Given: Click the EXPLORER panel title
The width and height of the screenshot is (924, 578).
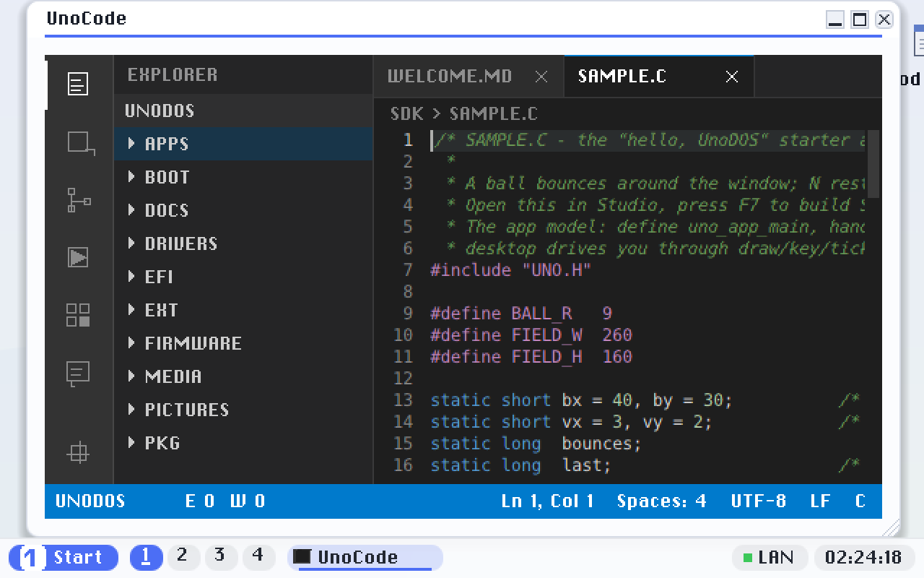Looking at the screenshot, I should [173, 75].
